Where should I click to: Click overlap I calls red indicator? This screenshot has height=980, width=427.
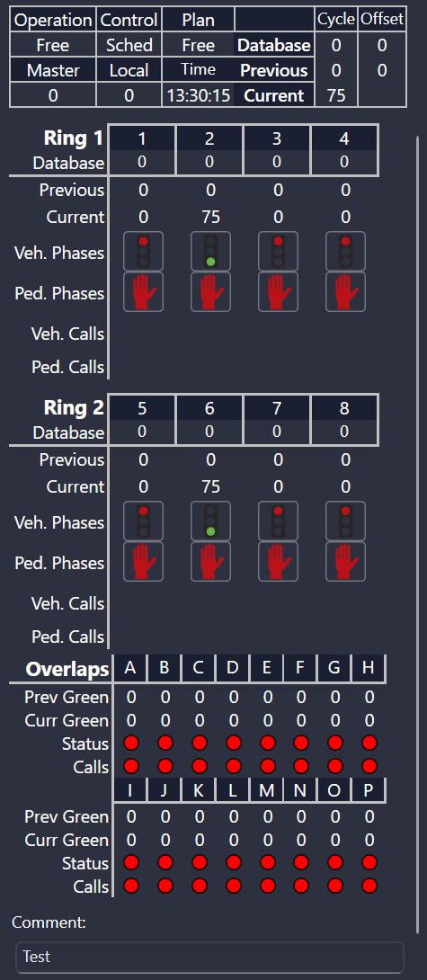click(131, 886)
